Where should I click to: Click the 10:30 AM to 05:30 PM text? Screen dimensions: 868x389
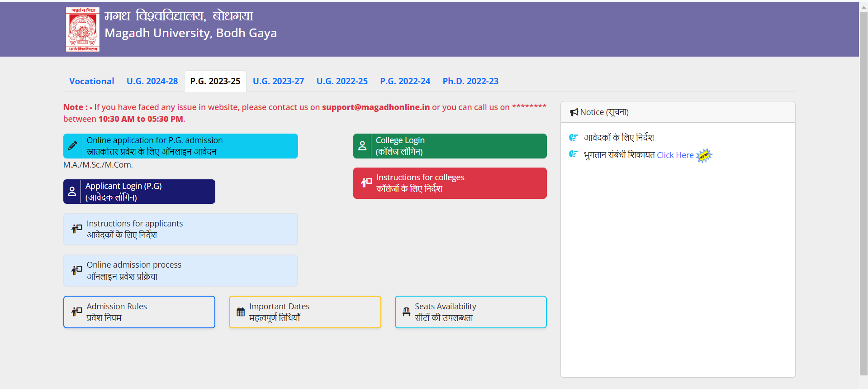click(x=141, y=119)
